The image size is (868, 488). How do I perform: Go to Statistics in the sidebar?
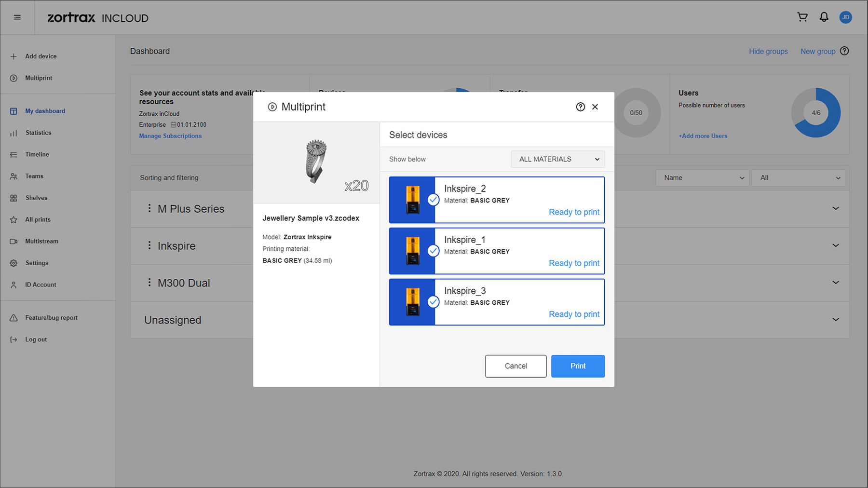[x=38, y=133]
